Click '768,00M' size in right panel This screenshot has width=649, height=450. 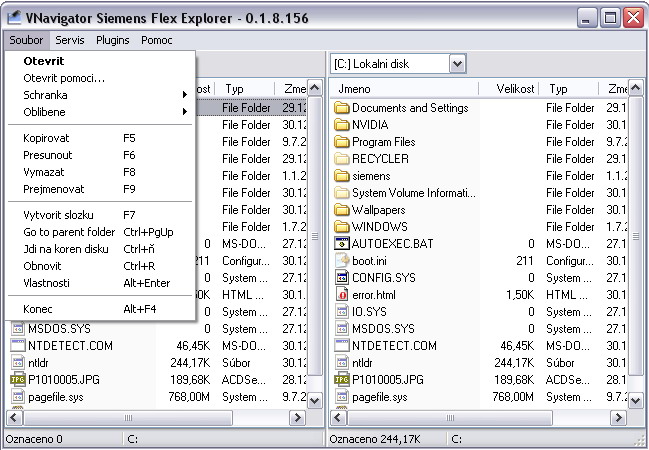click(x=513, y=397)
